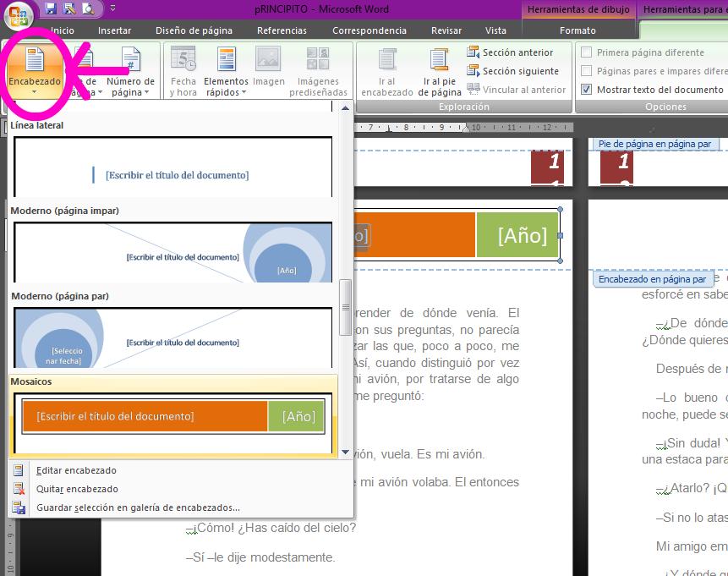Select Editar encabezado option

click(x=76, y=470)
